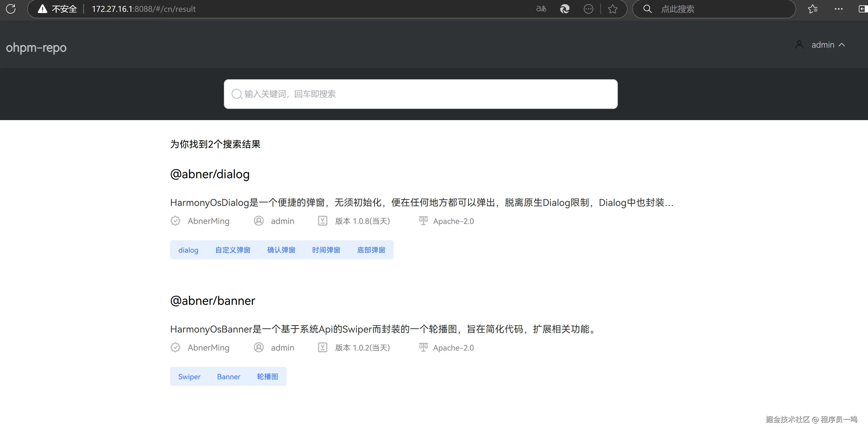Viewport: 868px width, 434px height.
Task: Click the license scale icon for @abner/dialog
Action: coord(423,221)
